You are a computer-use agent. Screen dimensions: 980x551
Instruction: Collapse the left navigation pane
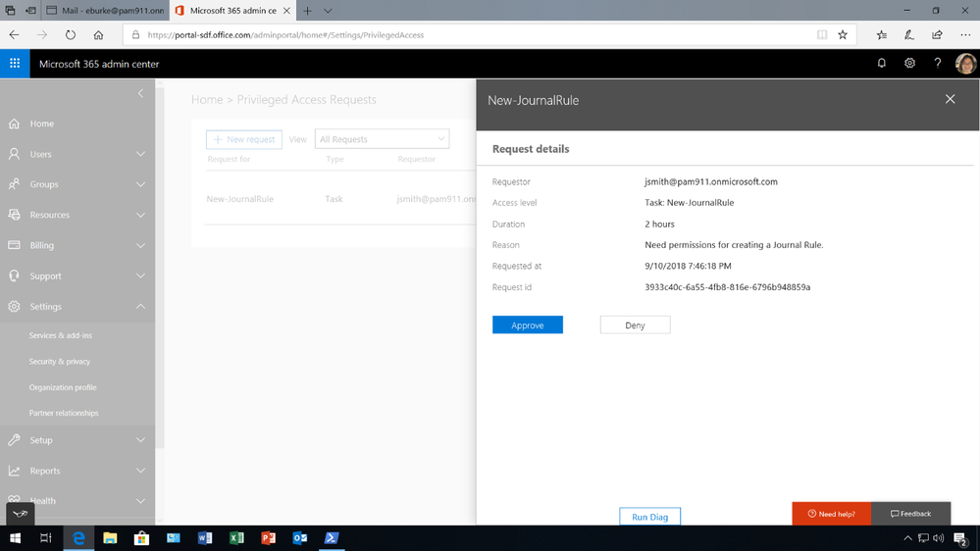point(140,93)
